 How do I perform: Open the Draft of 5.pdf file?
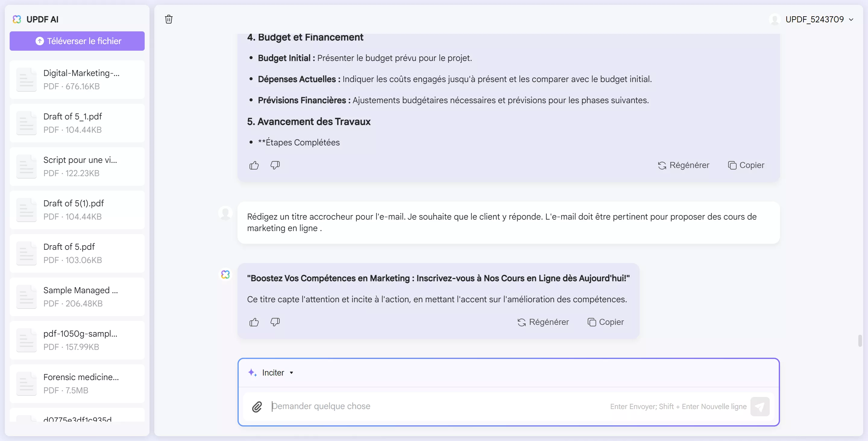[x=77, y=253]
